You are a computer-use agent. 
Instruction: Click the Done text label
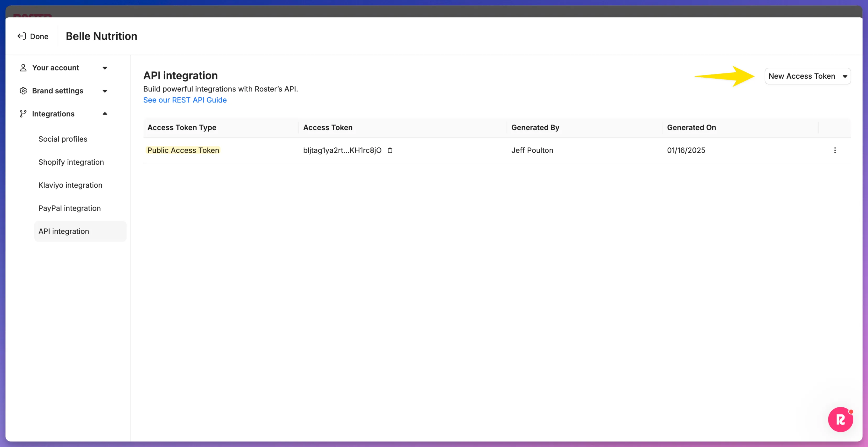[39, 36]
